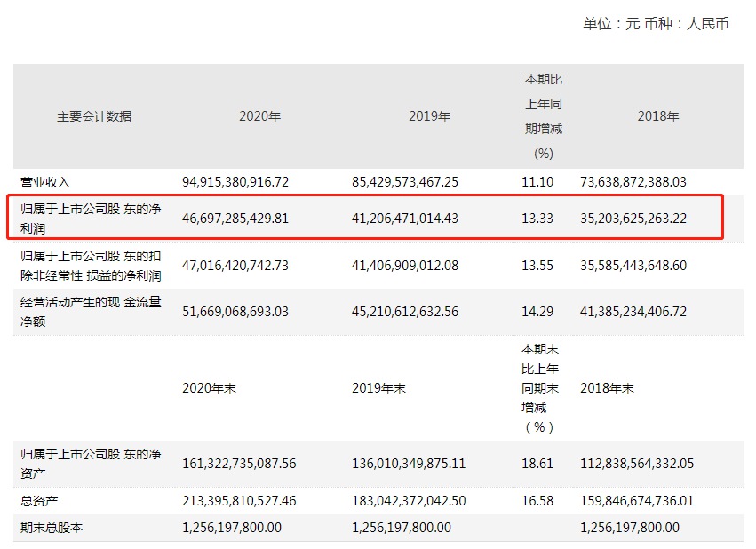This screenshot has height=549, width=756.
Task: Select the 主要会计数据 header cell
Action: tap(94, 116)
